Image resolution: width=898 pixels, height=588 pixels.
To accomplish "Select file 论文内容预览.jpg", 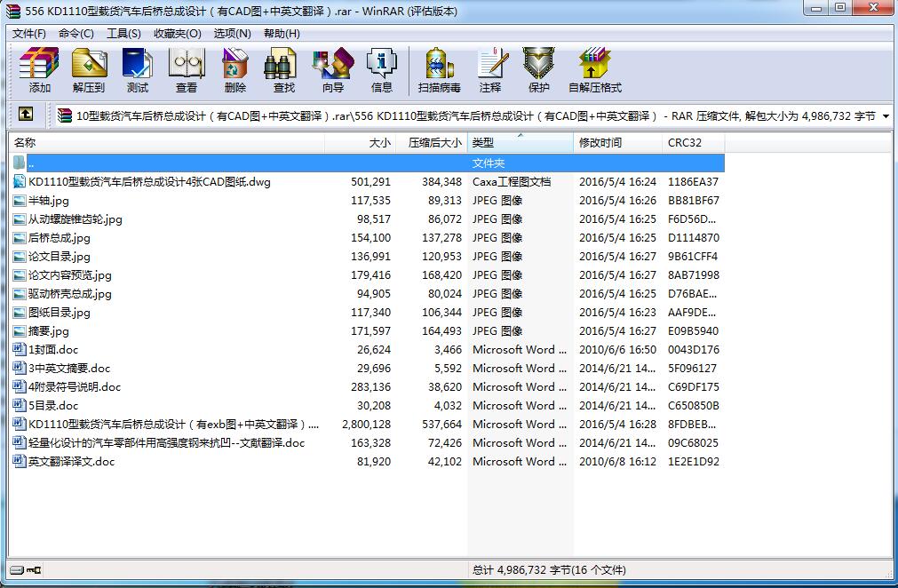I will [70, 274].
